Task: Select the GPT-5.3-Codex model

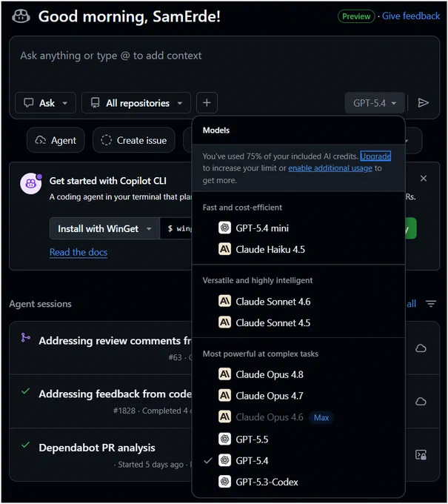Action: coord(298,482)
